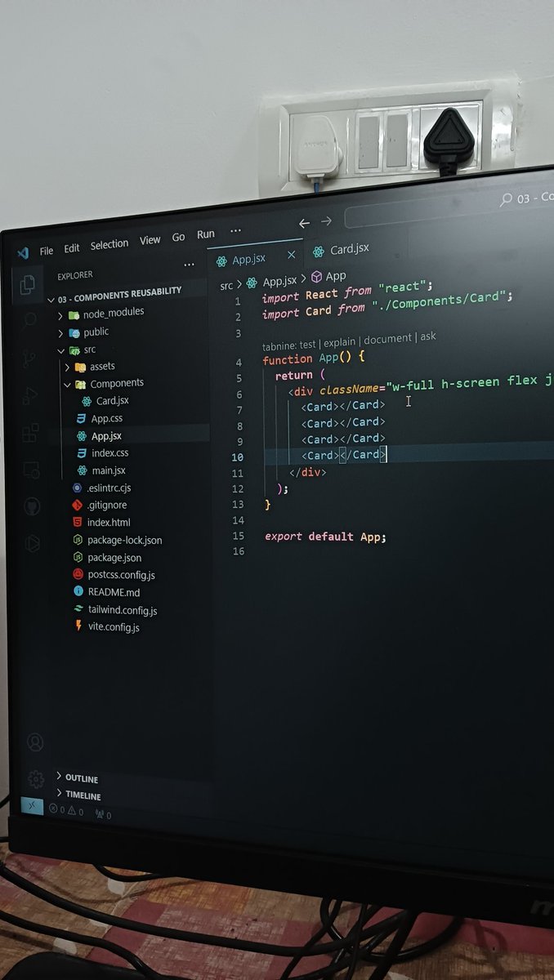Click 'App.jsx' in the breadcrumb path

point(281,280)
